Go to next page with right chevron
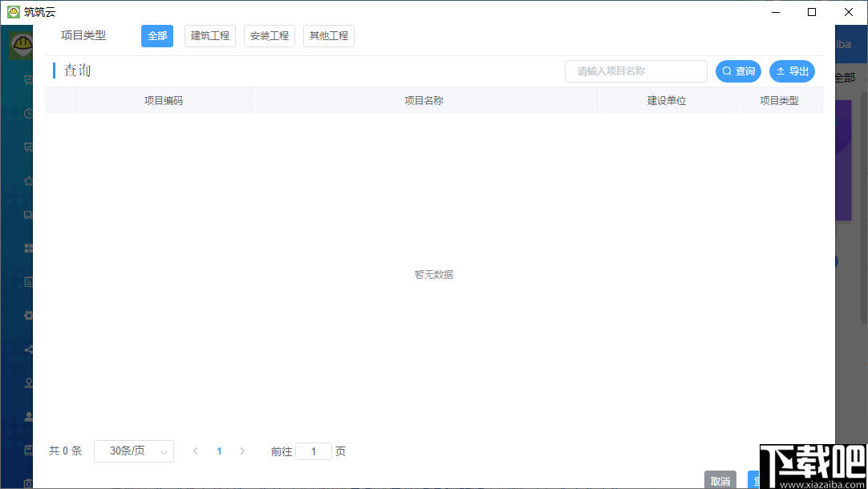This screenshot has height=489, width=868. point(242,451)
